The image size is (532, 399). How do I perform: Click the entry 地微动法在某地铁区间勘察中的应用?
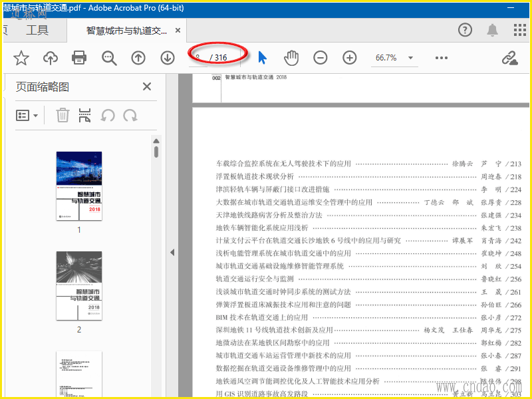(x=273, y=343)
